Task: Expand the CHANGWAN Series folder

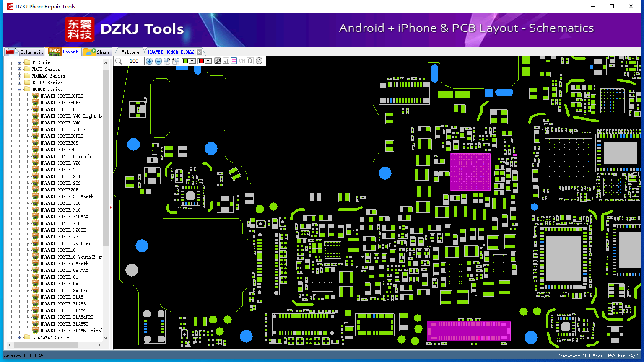Action: pyautogui.click(x=19, y=337)
